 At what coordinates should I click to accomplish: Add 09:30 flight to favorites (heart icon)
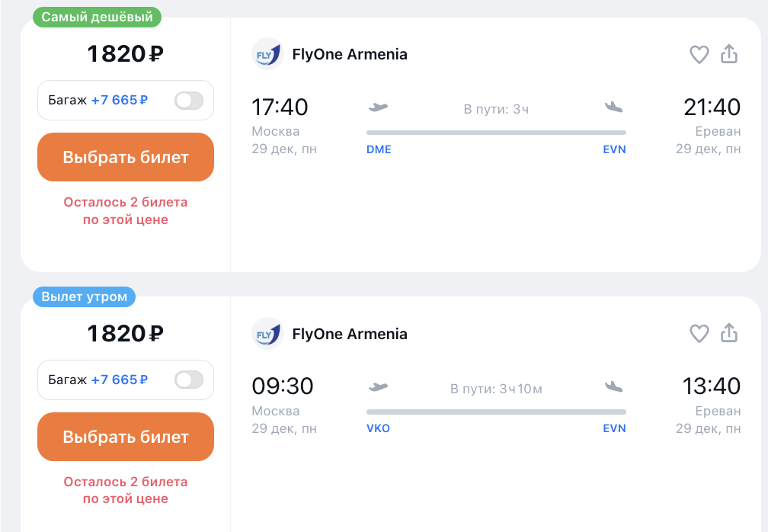[x=699, y=334]
